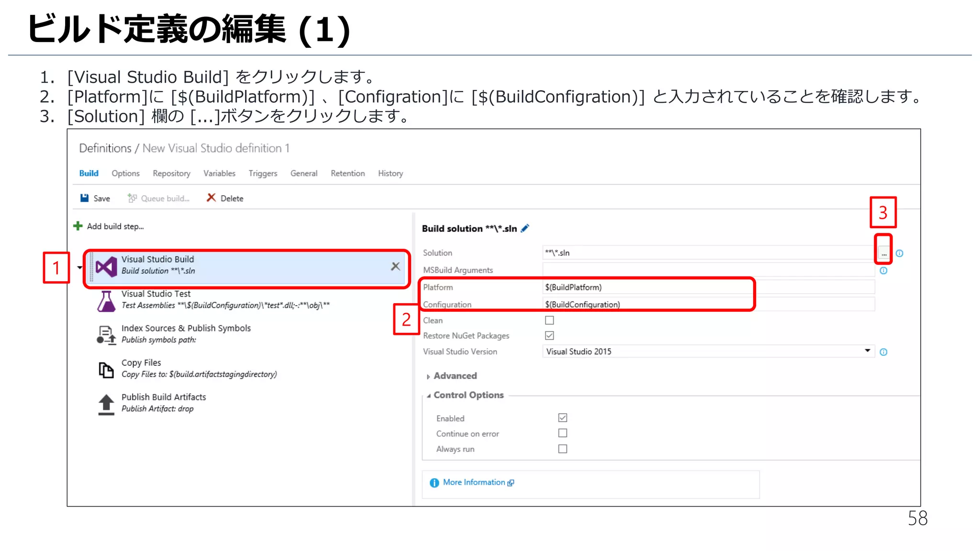
Task: Check the Always run checkbox
Action: tap(563, 449)
